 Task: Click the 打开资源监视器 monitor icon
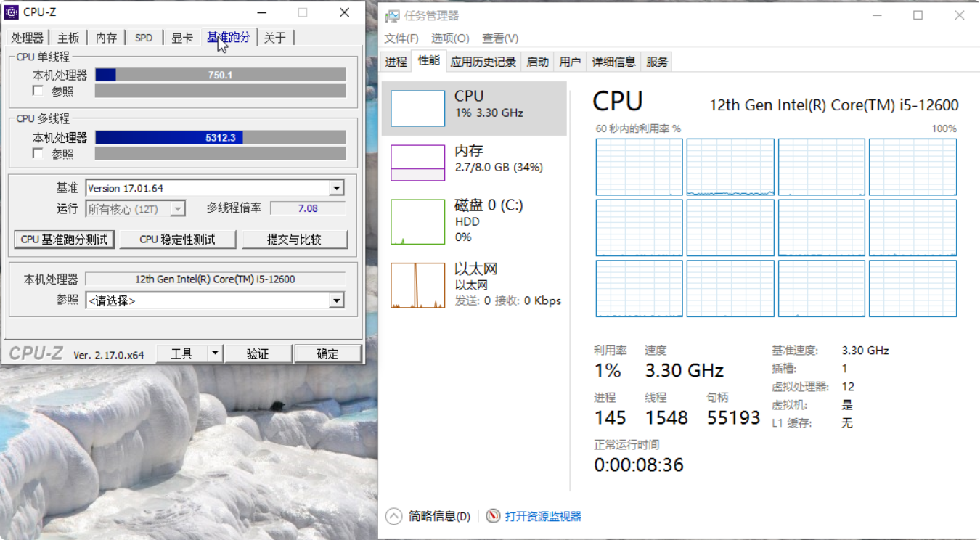[x=492, y=515]
